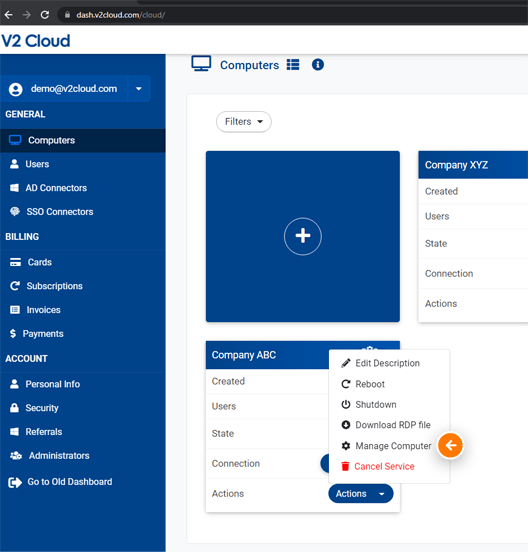Viewport: 528px width, 552px height.
Task: Click the ACCOUNT section heading
Action: 26,358
